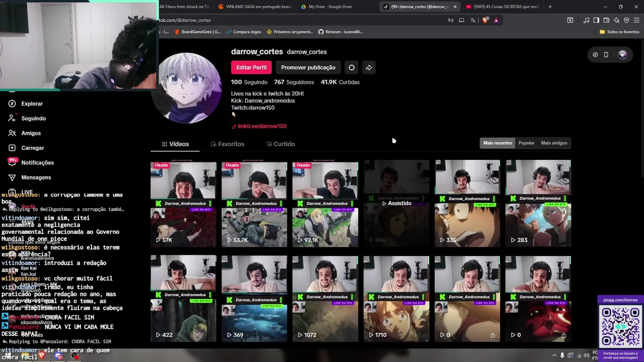This screenshot has height=362, width=644.
Task: Click 767 Seguidores count
Action: [294, 82]
